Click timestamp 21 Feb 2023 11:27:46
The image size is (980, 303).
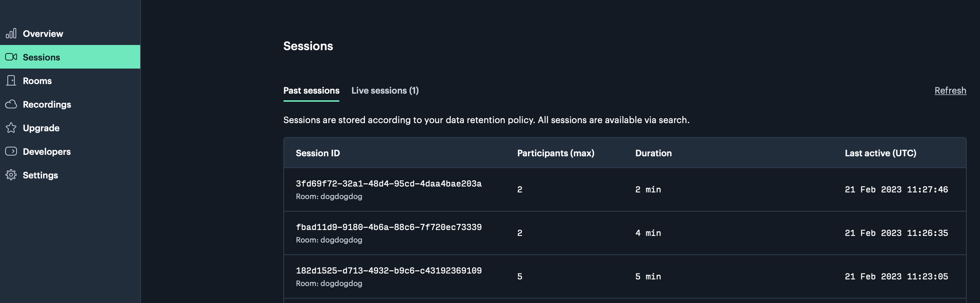(x=896, y=189)
